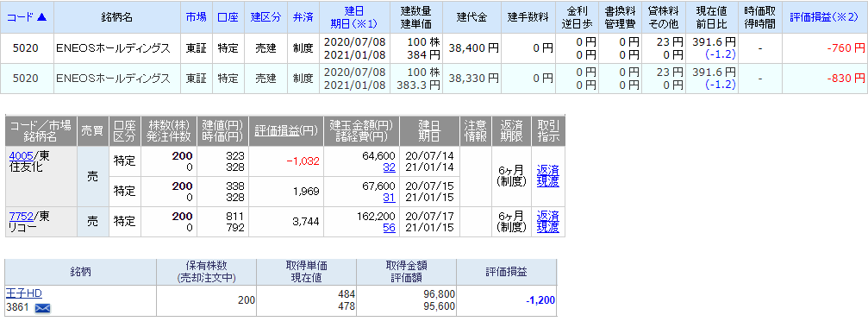Viewport: 868px width, 334px height.
Task: Select the 162,200 position amount
Action: [x=377, y=217]
